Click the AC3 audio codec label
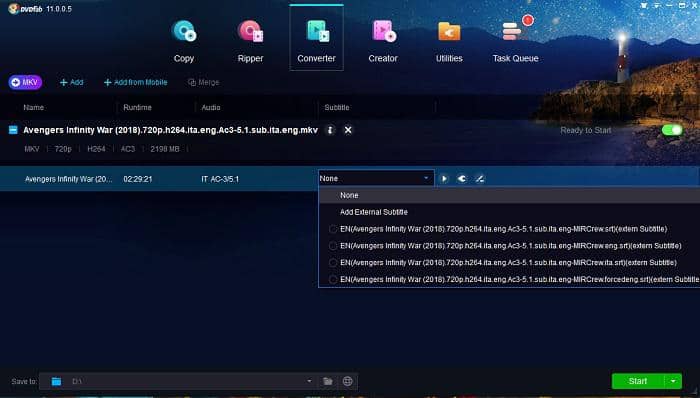The image size is (700, 398). [x=128, y=149]
